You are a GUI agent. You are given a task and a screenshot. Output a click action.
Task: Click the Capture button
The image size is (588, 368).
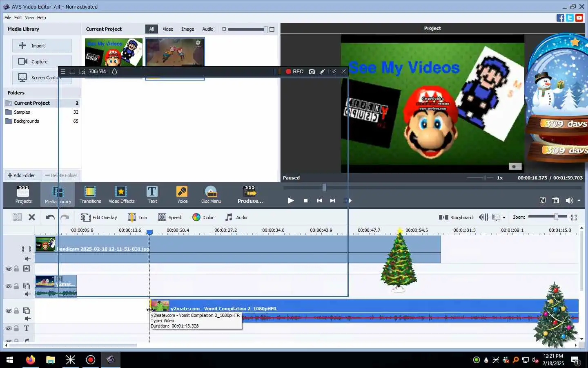point(42,62)
